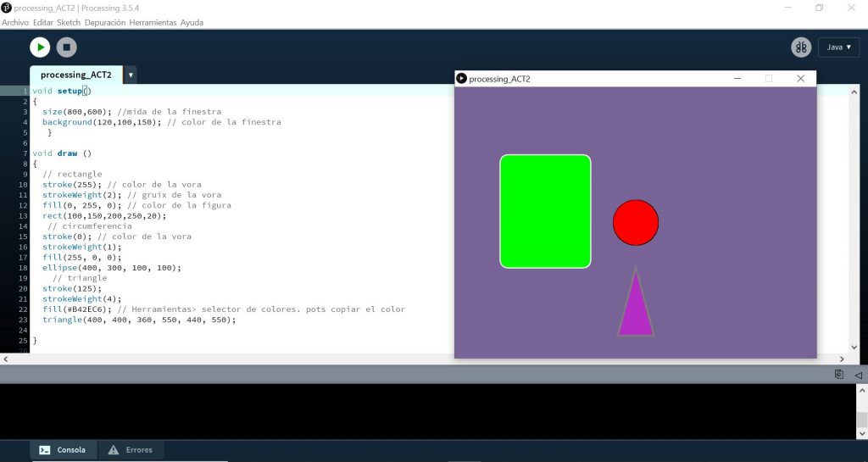Image resolution: width=868 pixels, height=462 pixels.
Task: Open the Depuración menu
Action: pos(105,22)
